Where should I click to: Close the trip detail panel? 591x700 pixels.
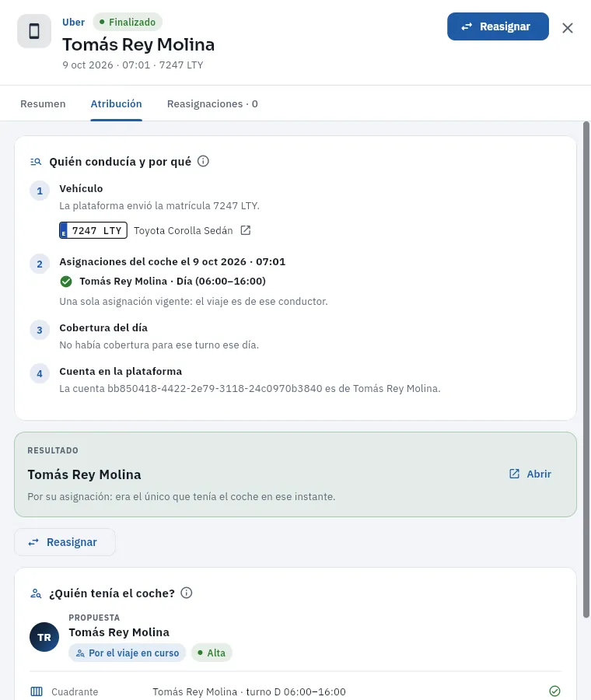[x=568, y=28]
